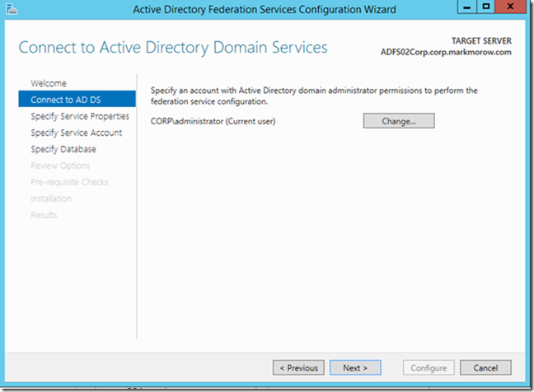Open the Specify Database step
Viewport: 534px width, 392px height.
click(x=63, y=149)
